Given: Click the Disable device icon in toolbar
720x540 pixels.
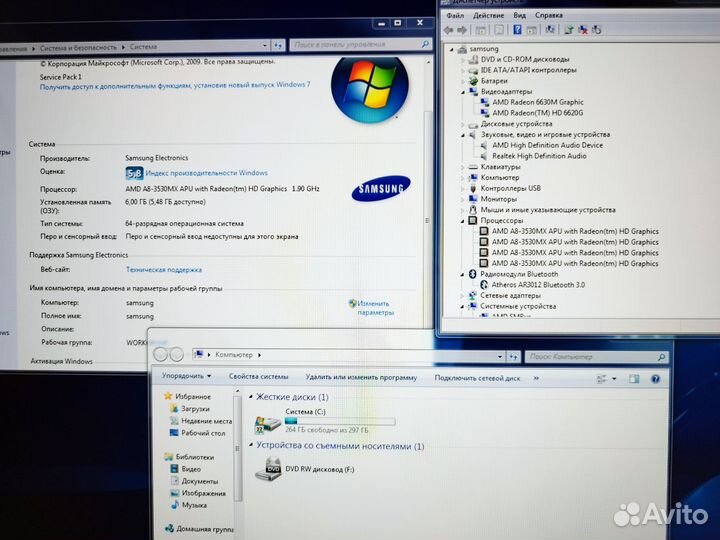Looking at the screenshot, I should [x=596, y=30].
